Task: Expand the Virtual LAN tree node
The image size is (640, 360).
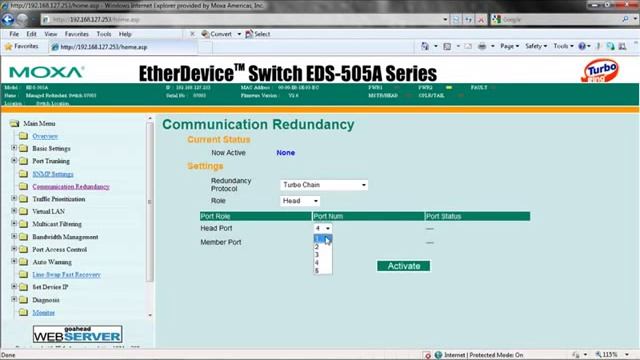Action: pyautogui.click(x=14, y=211)
